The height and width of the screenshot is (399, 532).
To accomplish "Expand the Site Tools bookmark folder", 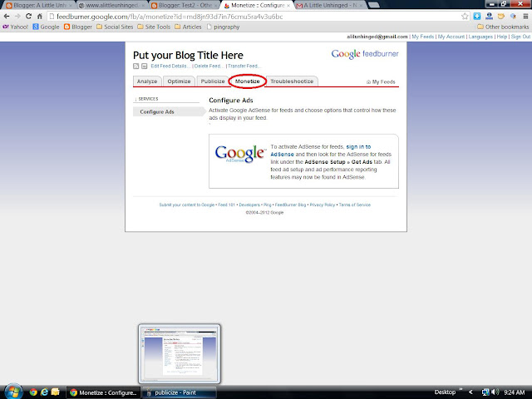I will [x=154, y=27].
